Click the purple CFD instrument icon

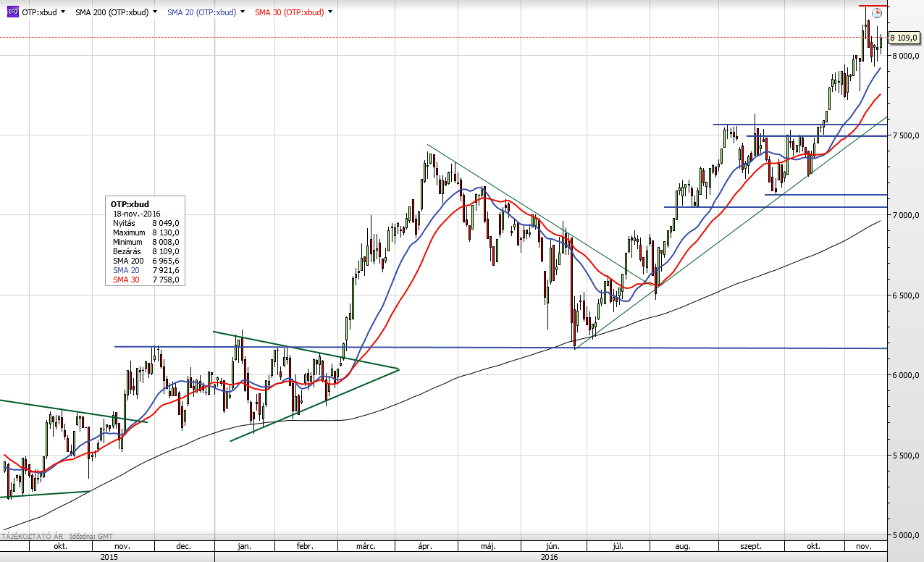(13, 12)
